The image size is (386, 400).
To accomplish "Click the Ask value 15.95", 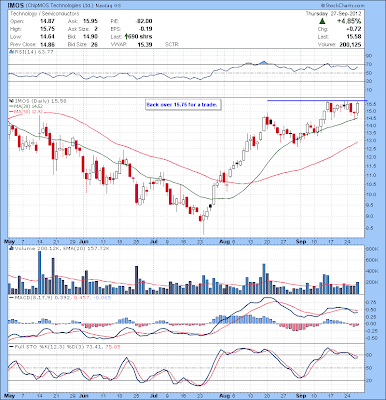I will tap(91, 21).
